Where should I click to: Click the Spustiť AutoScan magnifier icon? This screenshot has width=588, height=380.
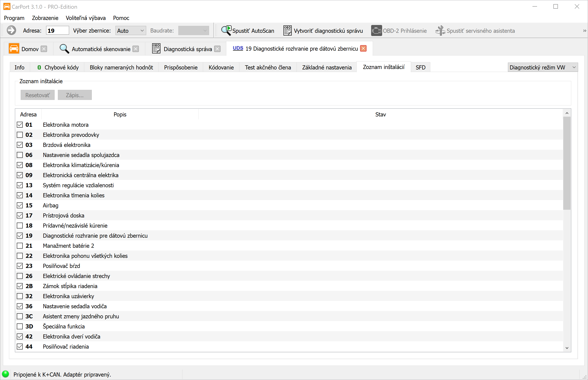[226, 31]
